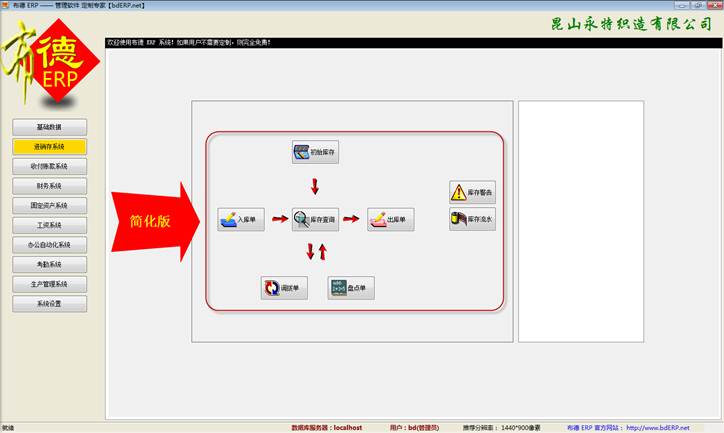Open the 盘点单 stocktaking order icon
This screenshot has width=724, height=433.
point(351,288)
